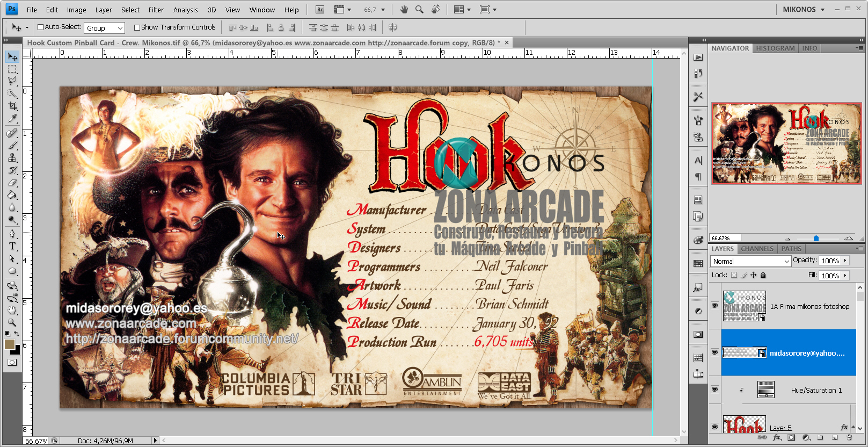Select the Polygonal Lasso tool

coord(12,81)
